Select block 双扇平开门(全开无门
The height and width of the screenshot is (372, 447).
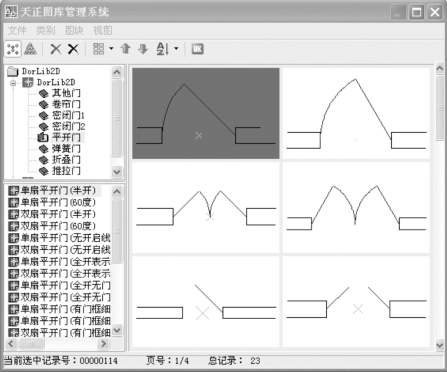[x=59, y=297]
